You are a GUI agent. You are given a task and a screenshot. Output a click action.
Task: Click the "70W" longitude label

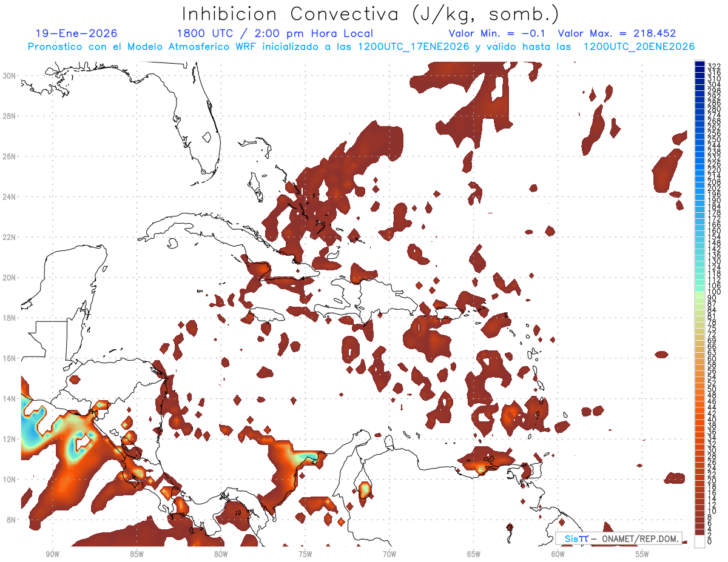pyautogui.click(x=389, y=554)
